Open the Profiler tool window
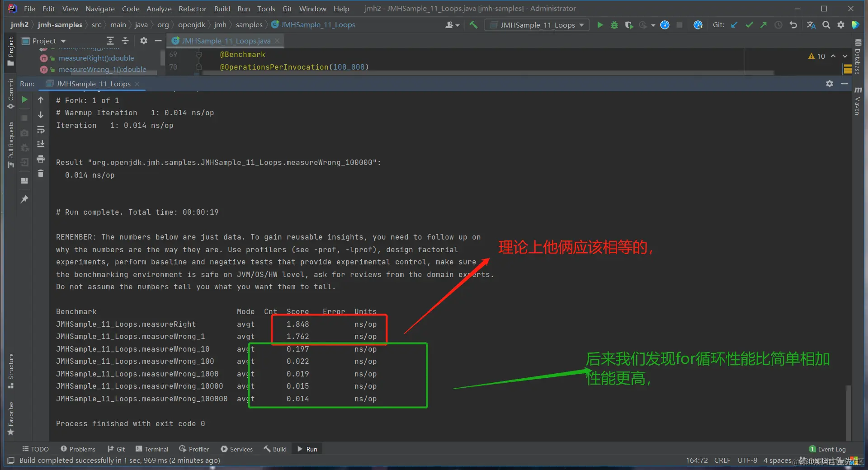 pos(194,449)
